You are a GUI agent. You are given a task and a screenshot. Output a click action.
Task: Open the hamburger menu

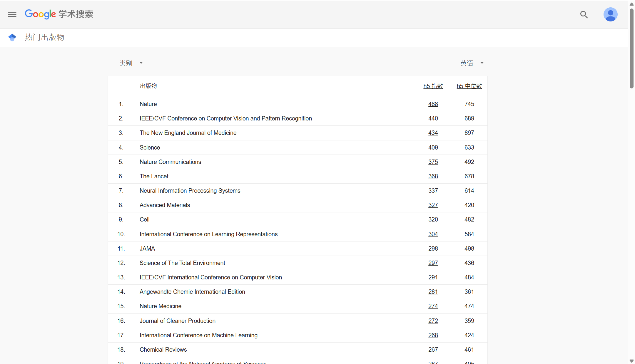coord(12,14)
